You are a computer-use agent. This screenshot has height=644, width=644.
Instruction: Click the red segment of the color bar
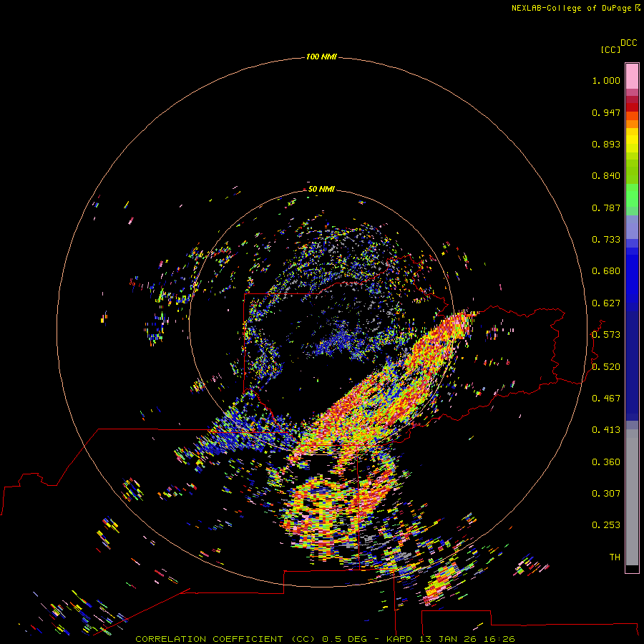632,107
